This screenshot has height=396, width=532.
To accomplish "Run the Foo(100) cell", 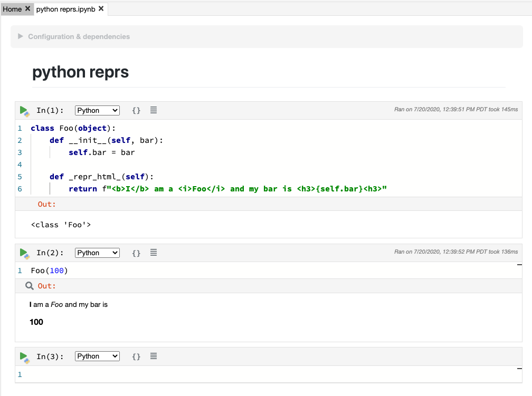I will tap(24, 253).
